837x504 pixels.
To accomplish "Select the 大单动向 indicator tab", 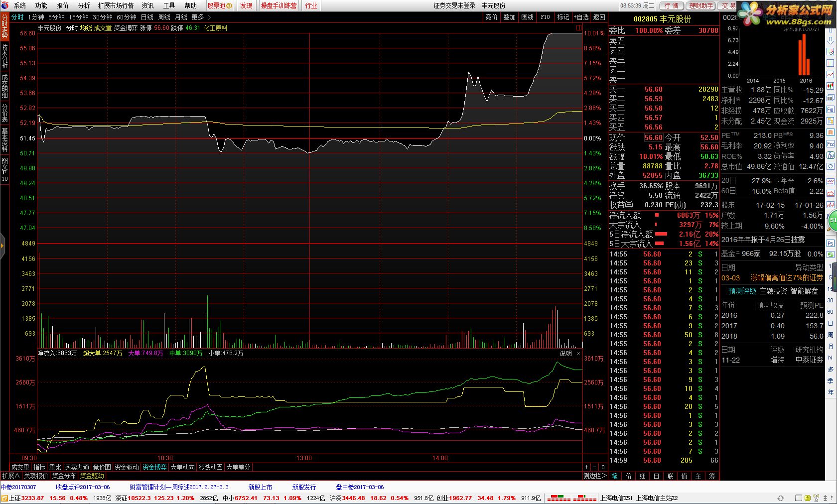I will (x=182, y=467).
